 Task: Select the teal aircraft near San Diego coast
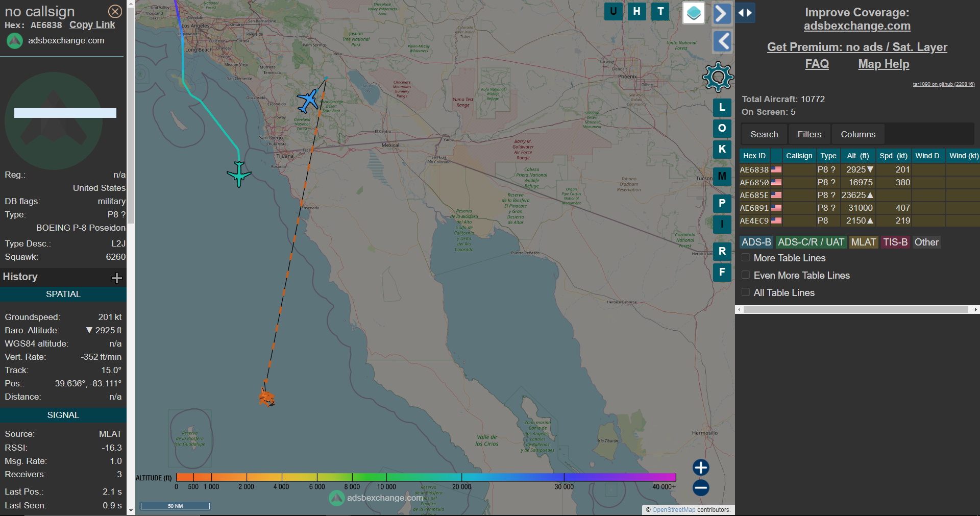(239, 174)
